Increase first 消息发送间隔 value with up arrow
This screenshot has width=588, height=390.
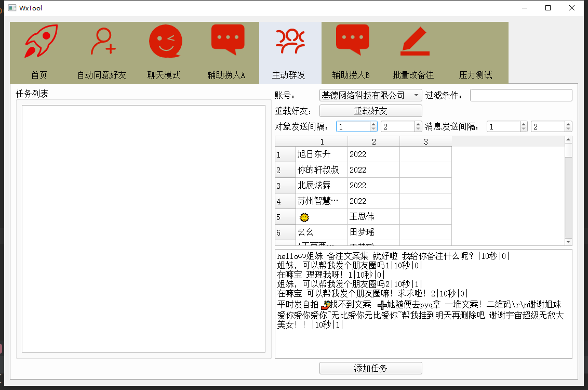[x=524, y=124]
